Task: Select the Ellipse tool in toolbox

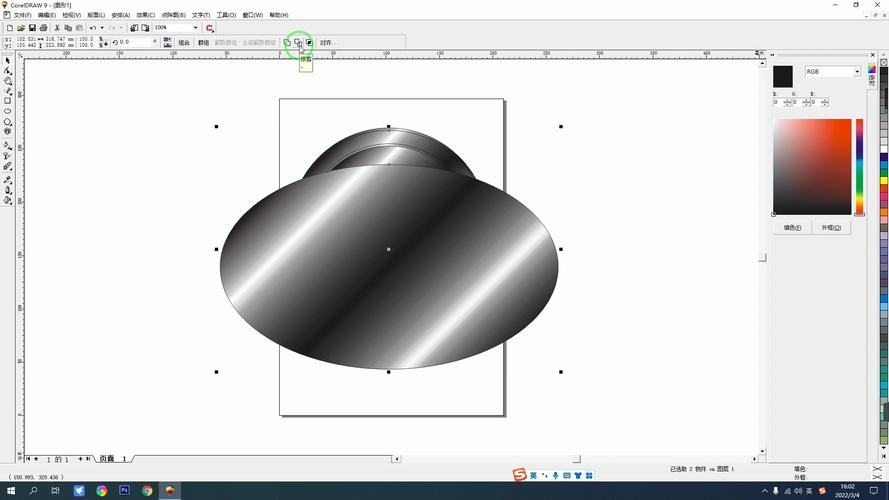Action: pos(7,111)
